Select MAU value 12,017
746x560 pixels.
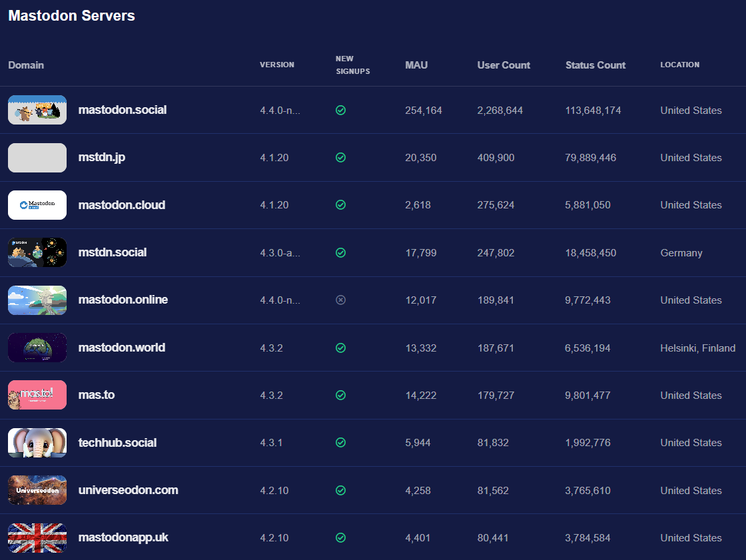coord(420,300)
